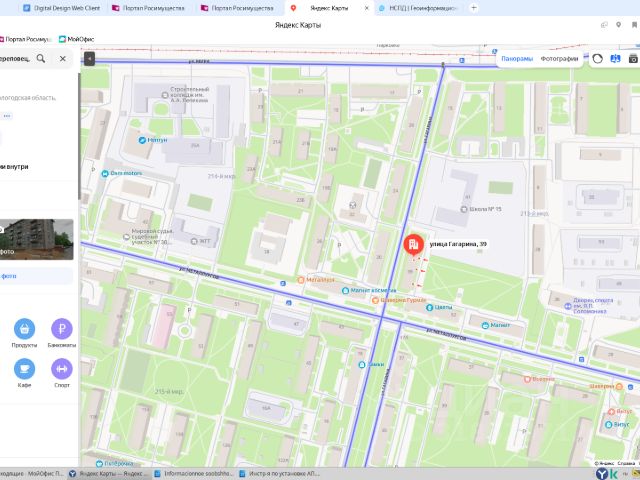Open a new browser tab with plus
Image resolution: width=640 pixels, height=480 pixels.
pos(474,8)
